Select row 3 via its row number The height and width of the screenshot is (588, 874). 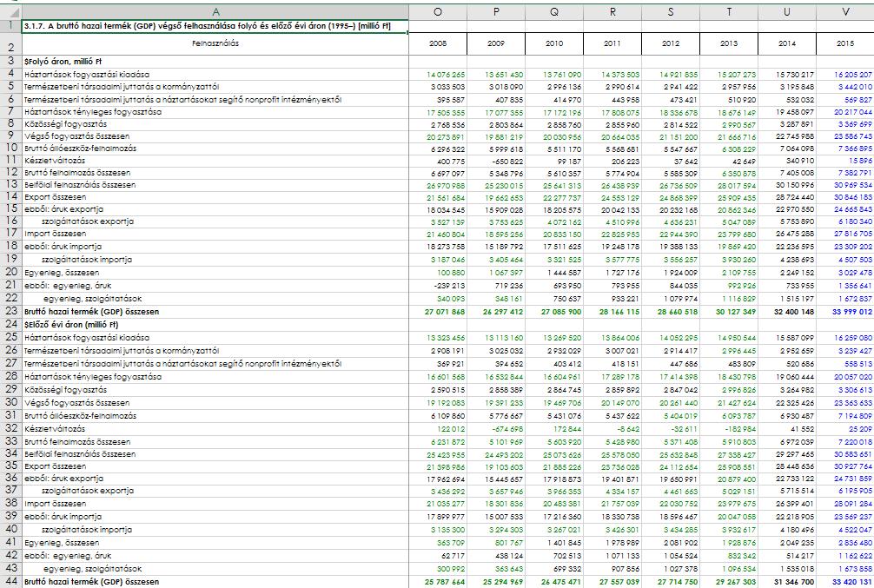click(10, 62)
